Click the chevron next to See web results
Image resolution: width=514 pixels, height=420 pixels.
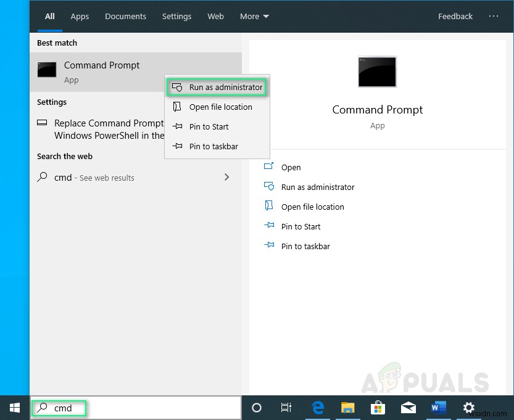pos(227,177)
